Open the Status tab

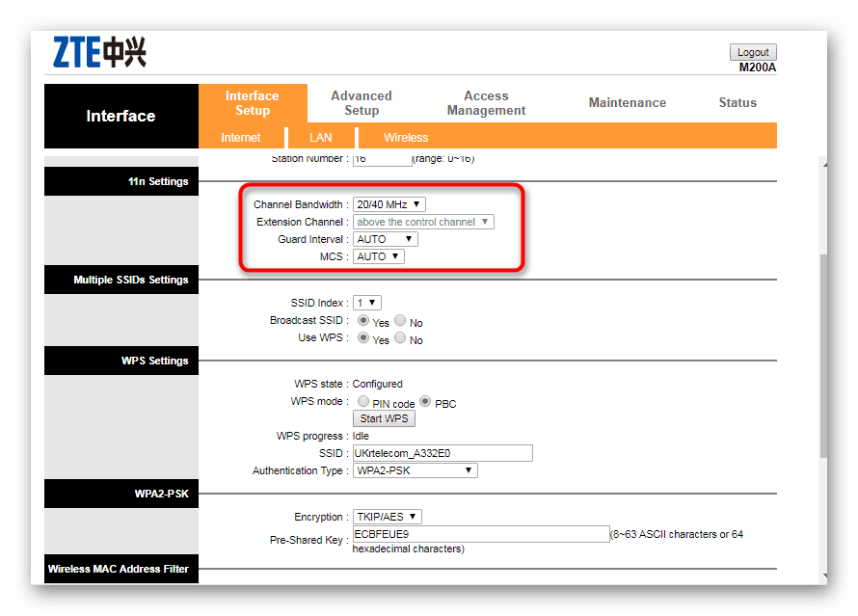point(737,103)
